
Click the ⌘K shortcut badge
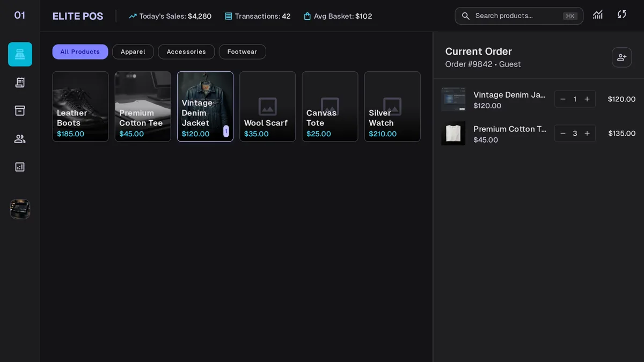[x=570, y=16]
